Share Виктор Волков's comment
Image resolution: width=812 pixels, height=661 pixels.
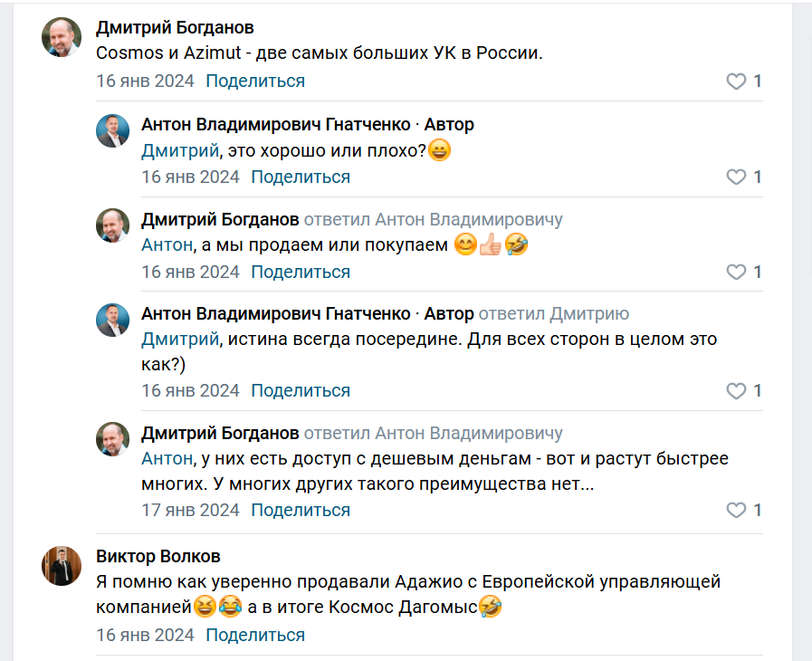point(255,635)
